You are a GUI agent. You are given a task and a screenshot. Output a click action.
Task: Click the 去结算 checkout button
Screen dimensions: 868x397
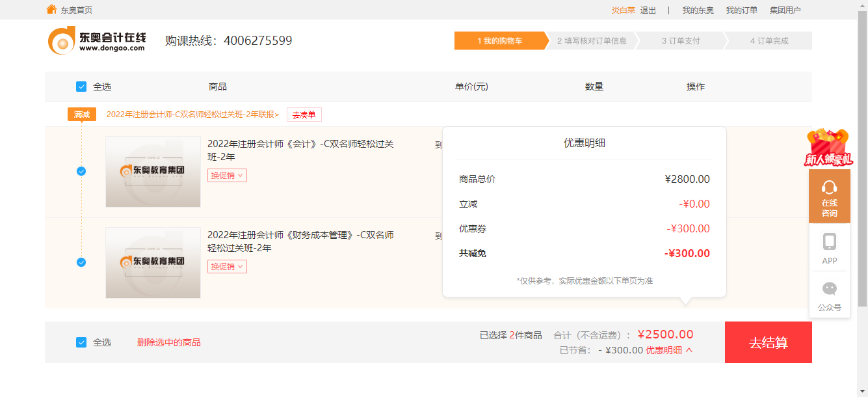pos(768,342)
